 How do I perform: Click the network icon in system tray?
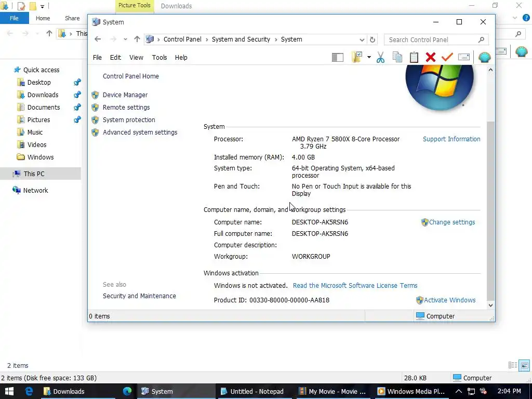[471, 392]
